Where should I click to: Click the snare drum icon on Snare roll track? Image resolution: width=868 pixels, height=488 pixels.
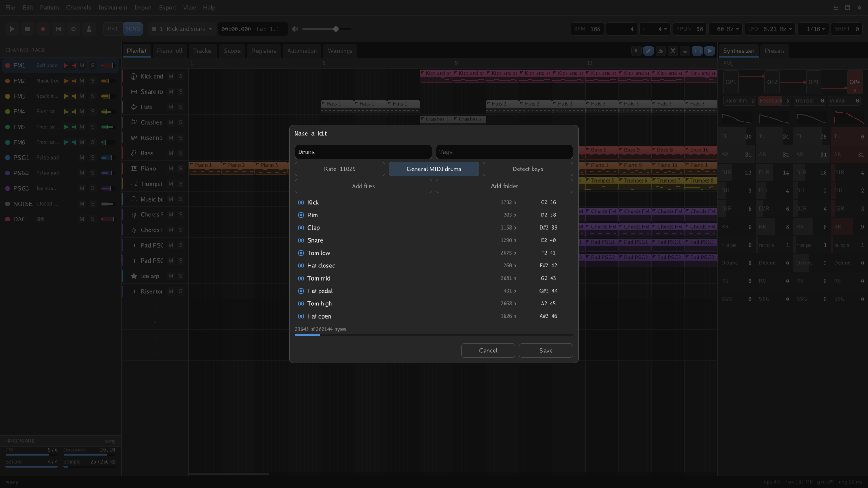pyautogui.click(x=134, y=92)
